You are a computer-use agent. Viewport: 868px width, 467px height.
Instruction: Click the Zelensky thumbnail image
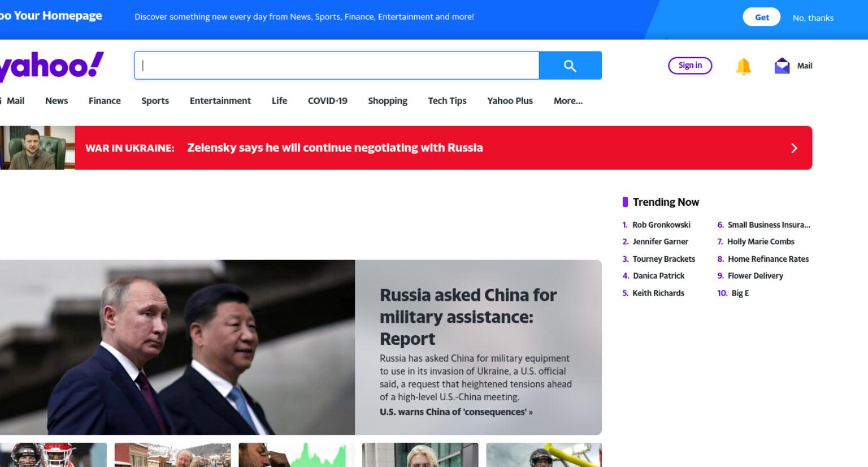(37, 148)
